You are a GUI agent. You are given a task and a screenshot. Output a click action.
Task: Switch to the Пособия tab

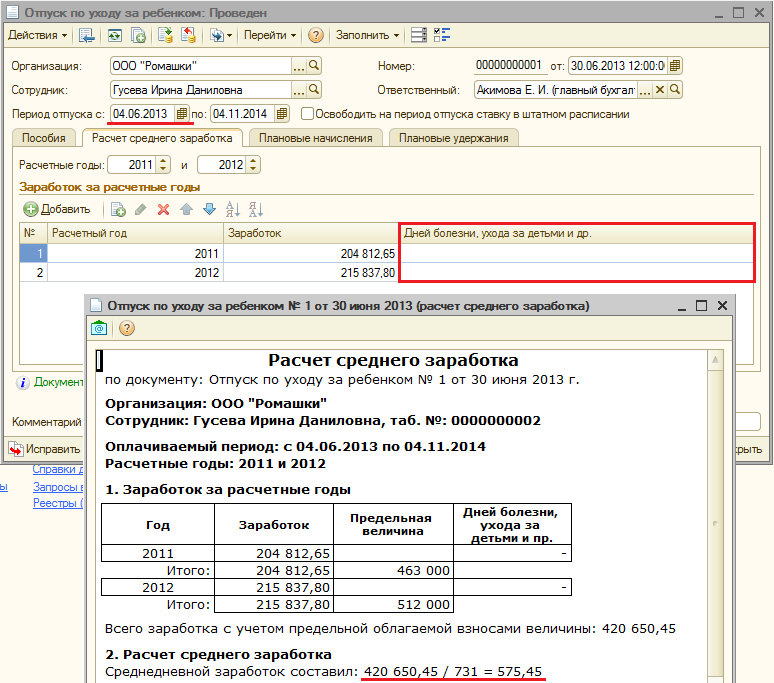pyautogui.click(x=44, y=138)
